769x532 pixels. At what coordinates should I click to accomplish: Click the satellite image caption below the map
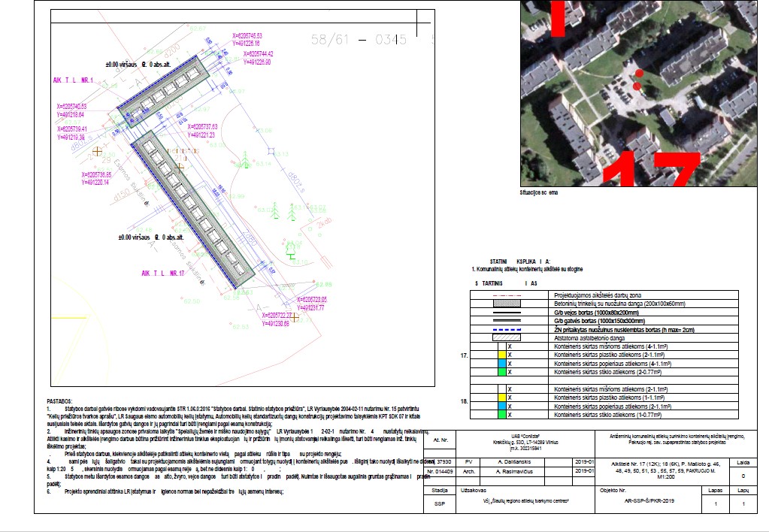click(x=538, y=192)
